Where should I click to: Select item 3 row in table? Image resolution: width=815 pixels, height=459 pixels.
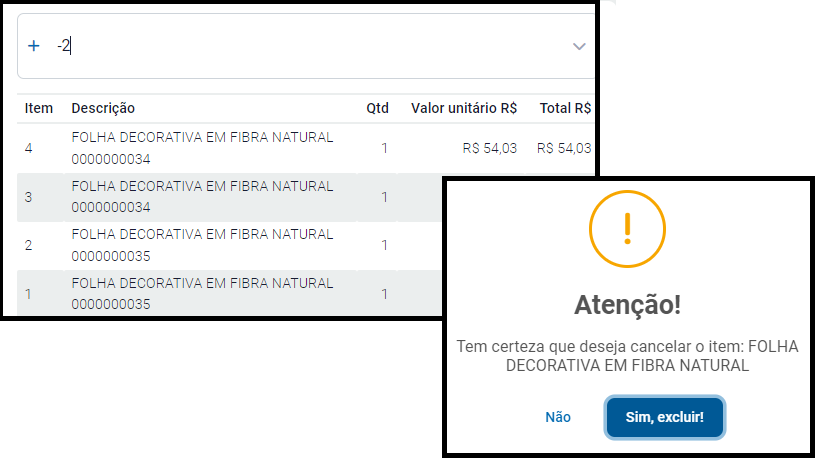pos(202,197)
